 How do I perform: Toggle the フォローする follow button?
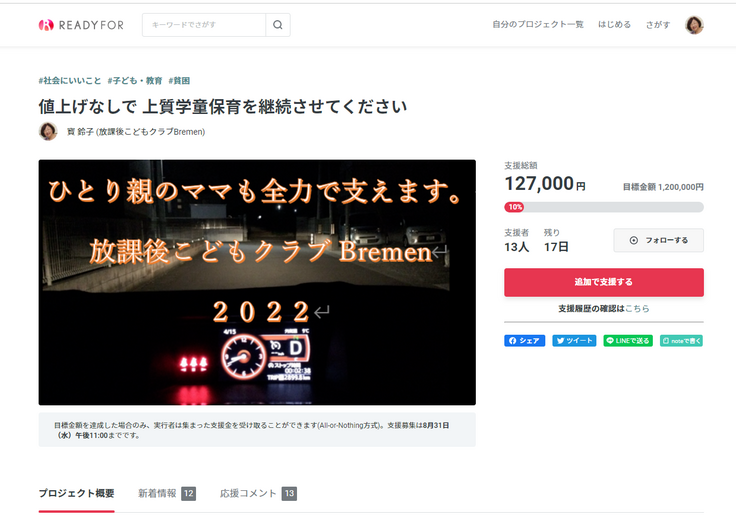(659, 240)
